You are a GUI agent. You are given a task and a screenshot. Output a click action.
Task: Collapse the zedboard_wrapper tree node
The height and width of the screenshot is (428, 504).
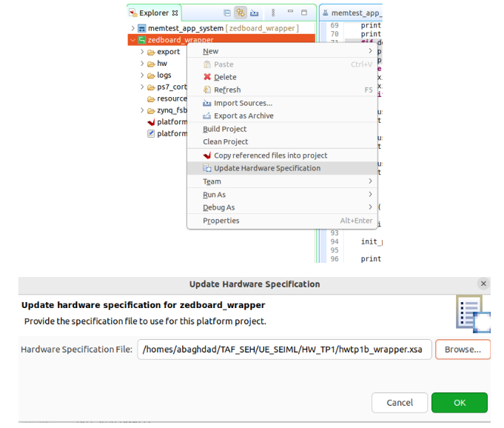[132, 40]
